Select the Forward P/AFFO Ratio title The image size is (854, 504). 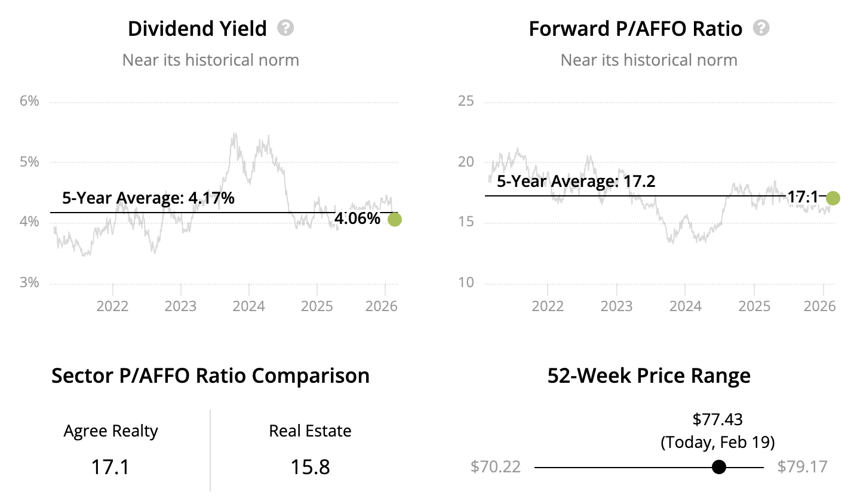[x=635, y=29]
